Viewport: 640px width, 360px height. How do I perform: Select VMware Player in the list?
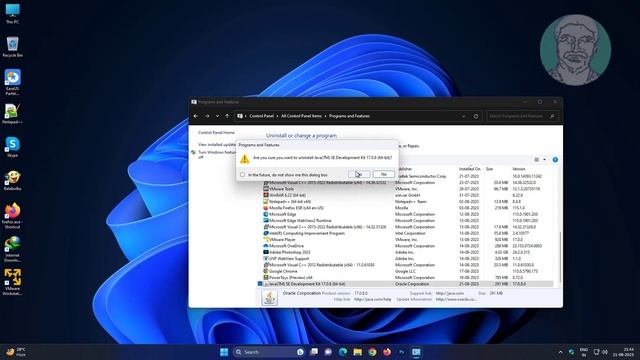(x=408, y=240)
